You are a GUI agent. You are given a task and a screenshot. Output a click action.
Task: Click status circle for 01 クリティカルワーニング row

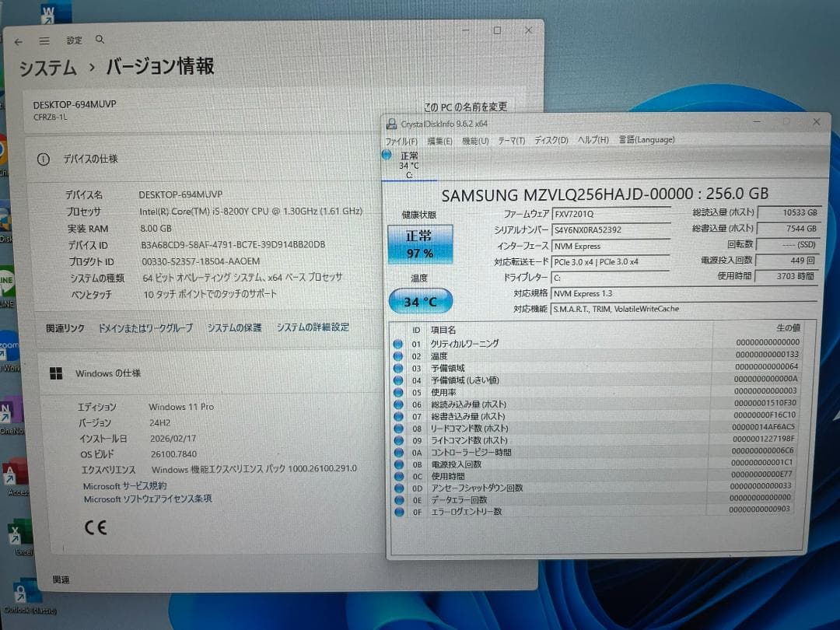398,344
